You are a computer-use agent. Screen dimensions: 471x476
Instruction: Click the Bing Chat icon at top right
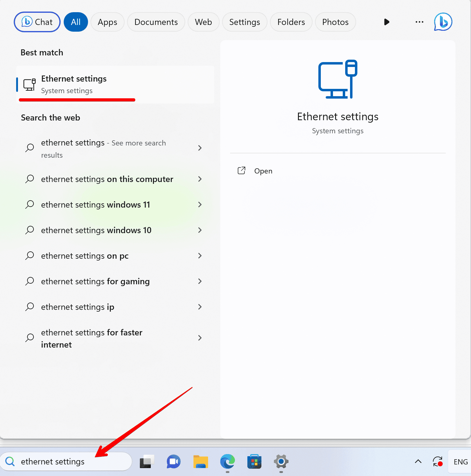pyautogui.click(x=443, y=22)
